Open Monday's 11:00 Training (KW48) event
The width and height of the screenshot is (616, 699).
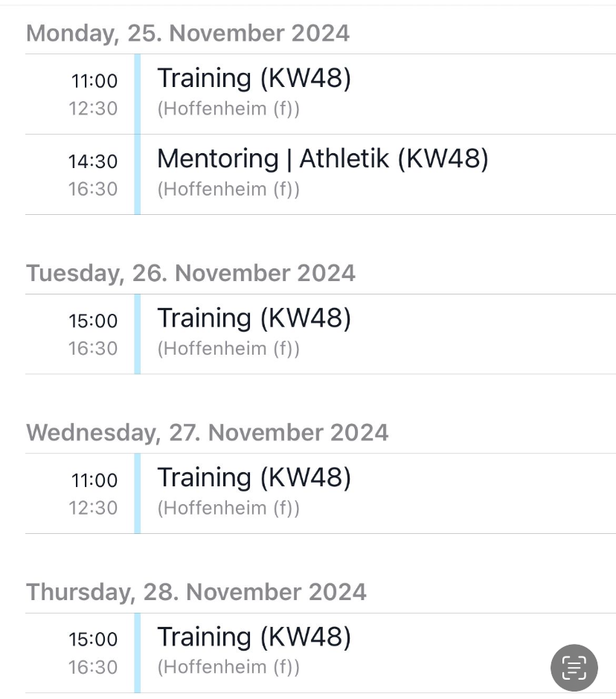pyautogui.click(x=254, y=78)
